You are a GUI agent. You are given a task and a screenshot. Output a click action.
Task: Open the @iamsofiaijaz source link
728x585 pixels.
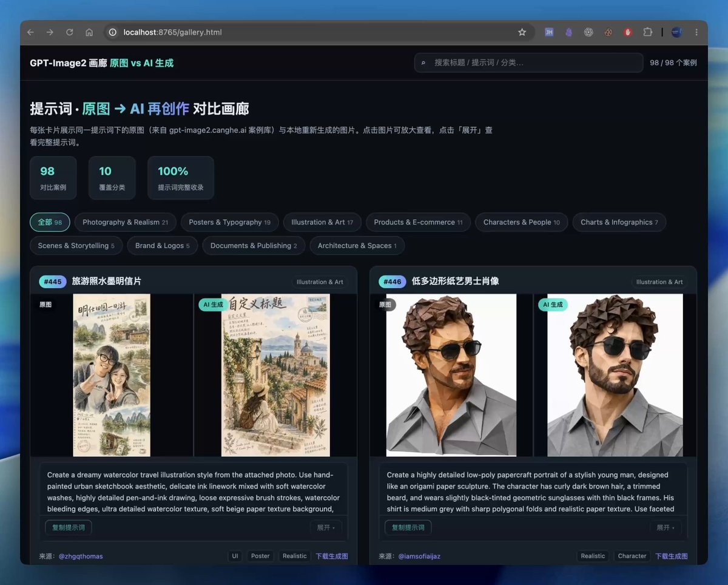tap(419, 556)
